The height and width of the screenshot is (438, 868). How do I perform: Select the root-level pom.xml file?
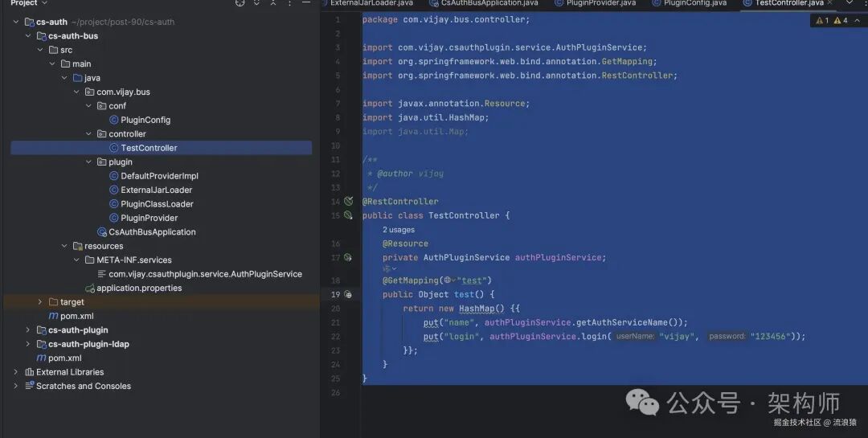[64, 358]
